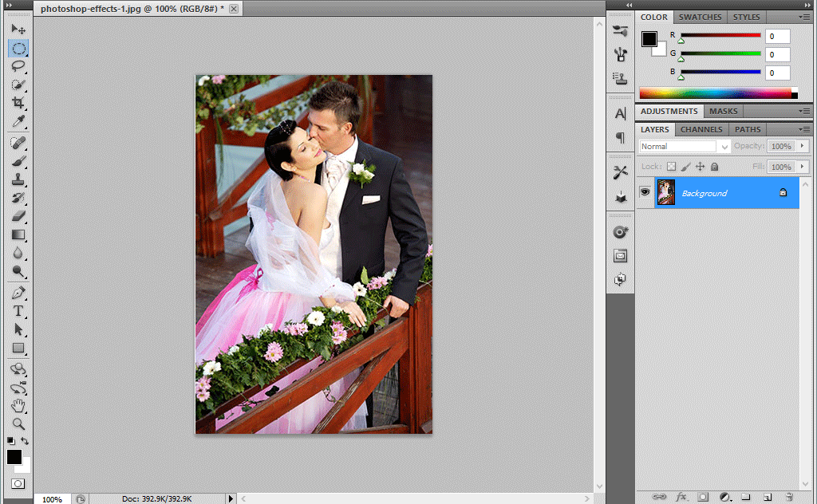Select the Pen tool
Viewport: 817px width, 504px height.
tap(18, 293)
